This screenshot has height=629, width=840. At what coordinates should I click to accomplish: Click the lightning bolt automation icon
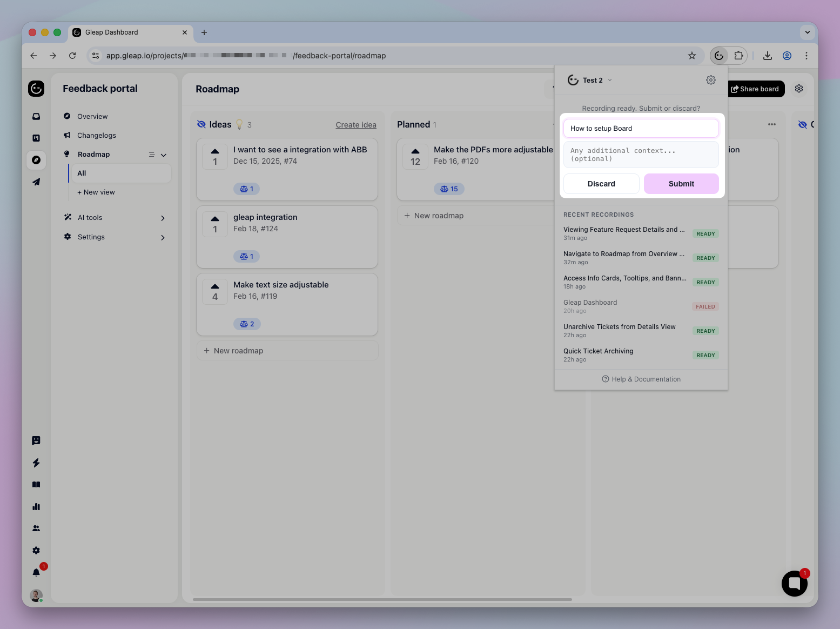36,463
